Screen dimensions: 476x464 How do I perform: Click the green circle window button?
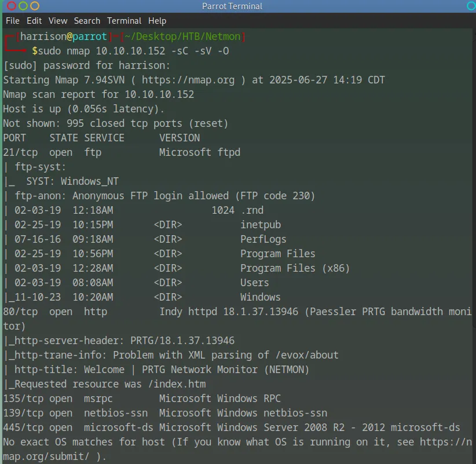point(23,6)
